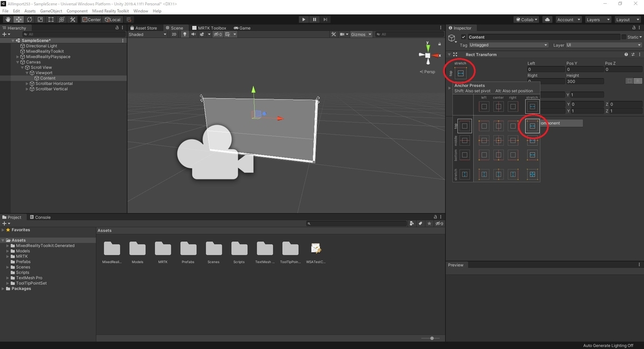Open Rect Transform preset settings icon

(x=633, y=54)
